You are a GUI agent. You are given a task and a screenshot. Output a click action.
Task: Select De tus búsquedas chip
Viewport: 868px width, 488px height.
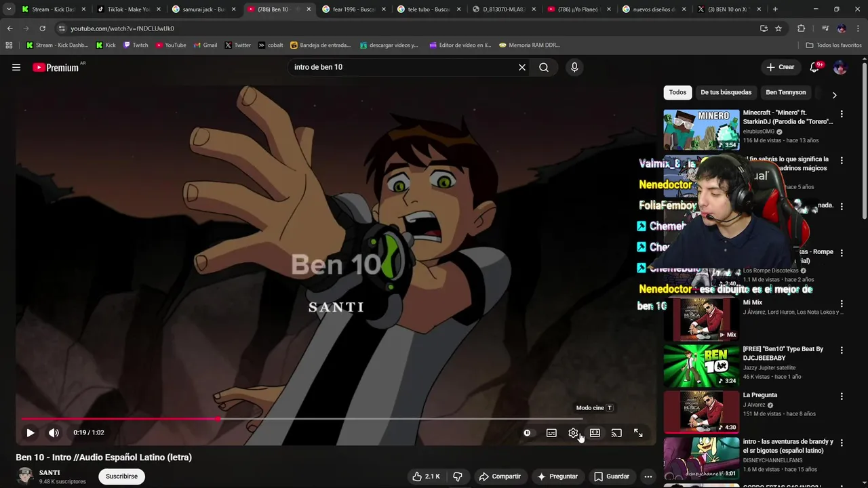pyautogui.click(x=726, y=92)
